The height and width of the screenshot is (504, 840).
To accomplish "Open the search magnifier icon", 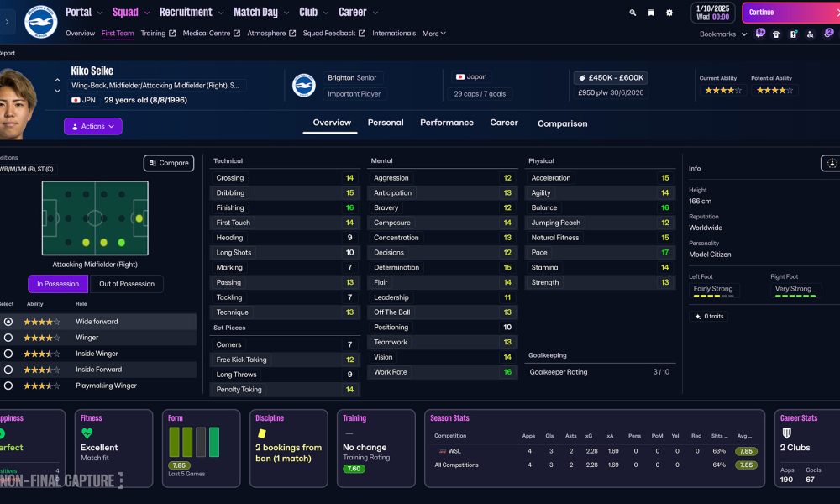I will [x=633, y=13].
